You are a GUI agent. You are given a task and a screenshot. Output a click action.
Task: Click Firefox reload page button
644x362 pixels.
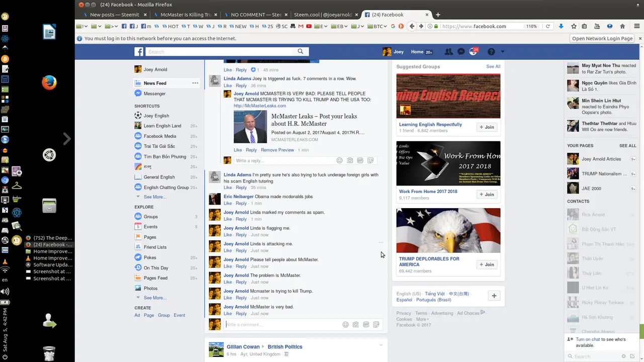(548, 26)
